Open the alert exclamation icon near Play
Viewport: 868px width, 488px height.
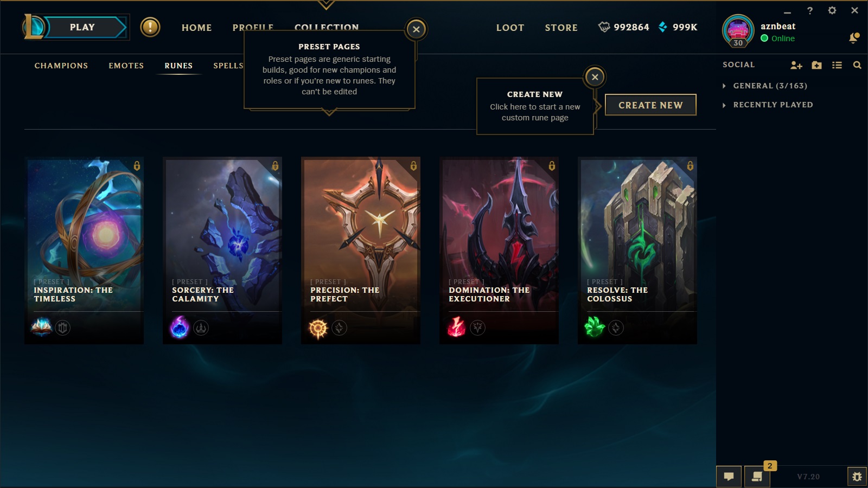(x=150, y=27)
